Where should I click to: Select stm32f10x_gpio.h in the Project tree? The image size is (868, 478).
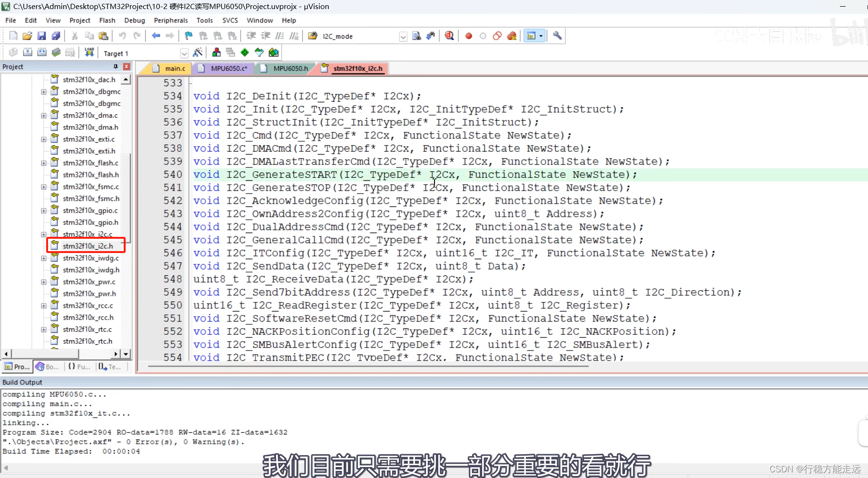[x=90, y=222]
